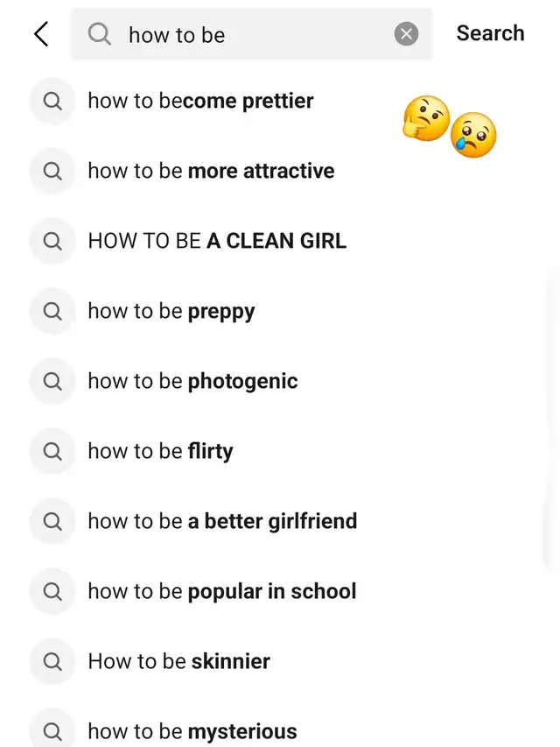This screenshot has height=747, width=560.
Task: Tap the crying face emoji
Action: 473,136
